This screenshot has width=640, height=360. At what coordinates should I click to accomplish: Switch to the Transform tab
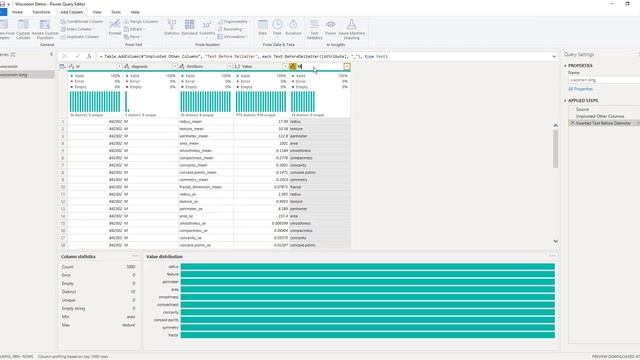[41, 12]
